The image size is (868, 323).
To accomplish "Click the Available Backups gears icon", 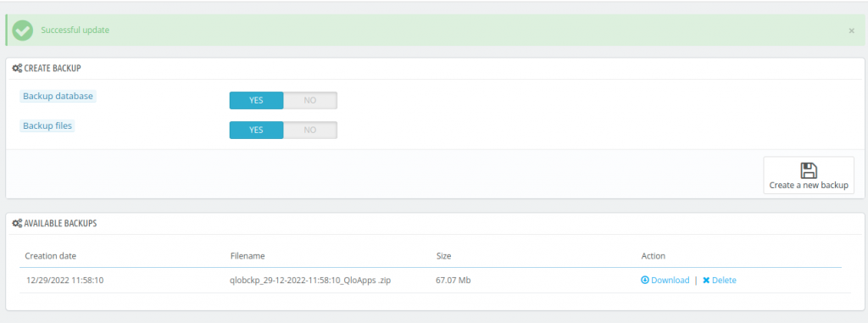I will click(17, 224).
